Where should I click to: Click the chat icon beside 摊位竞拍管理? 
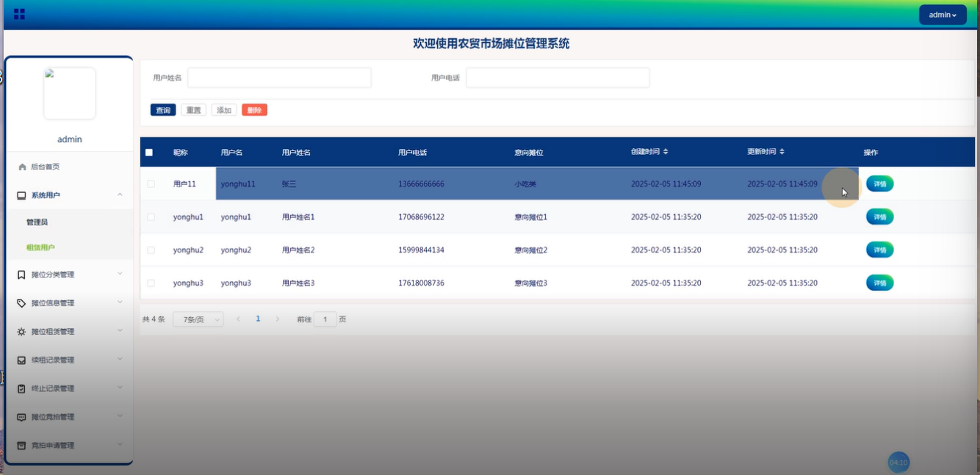(x=22, y=417)
